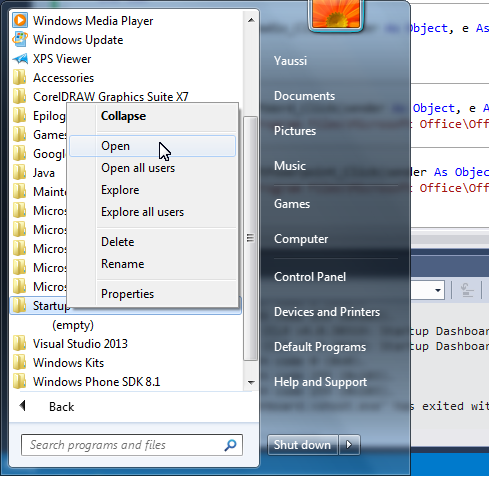This screenshot has height=477, width=489.
Task: Open the shut down options arrow
Action: [x=349, y=445]
